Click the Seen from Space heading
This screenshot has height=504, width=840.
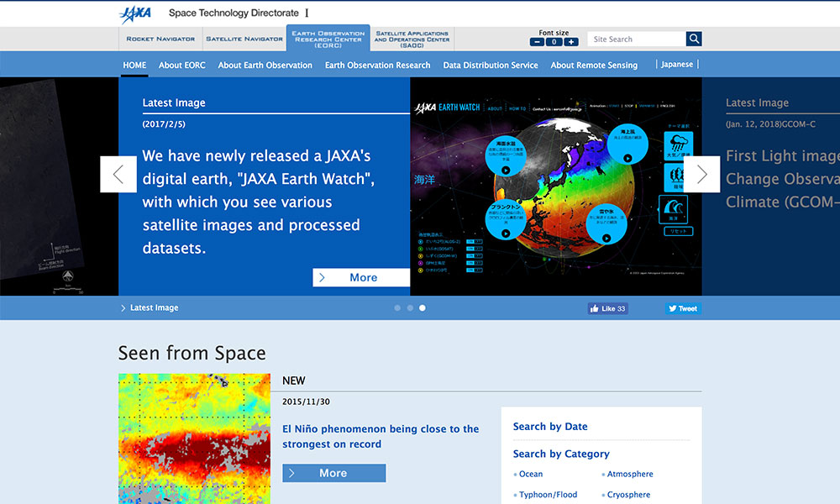[x=192, y=353]
